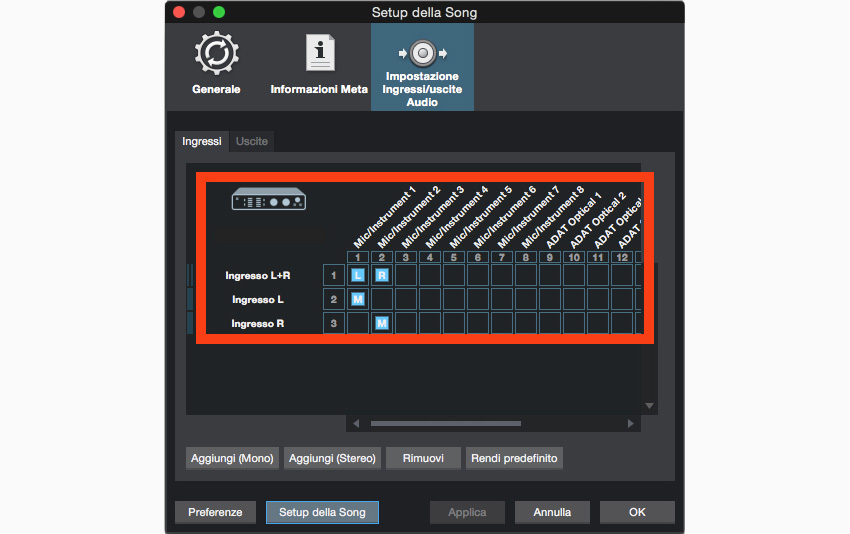Click the Rendi predefinito button

(514, 458)
